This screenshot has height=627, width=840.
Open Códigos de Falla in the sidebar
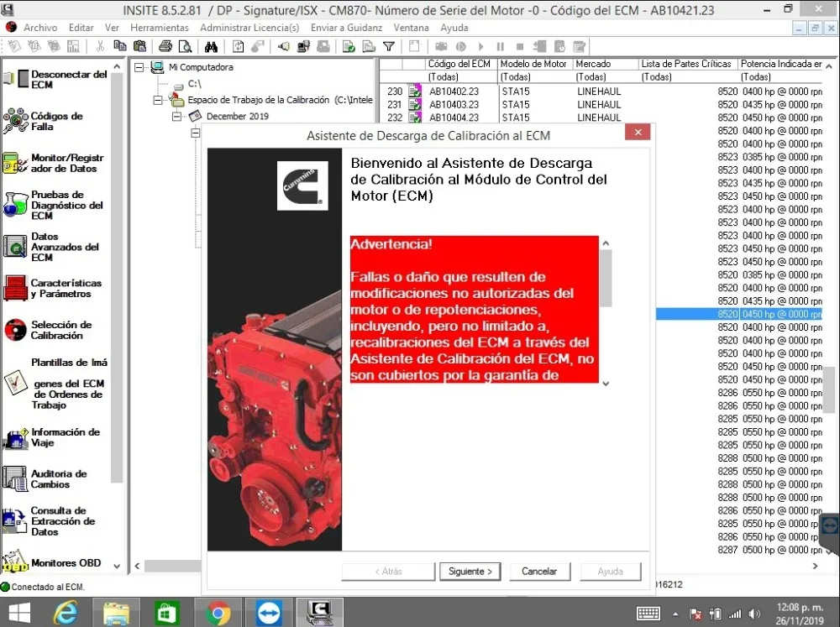[44, 121]
